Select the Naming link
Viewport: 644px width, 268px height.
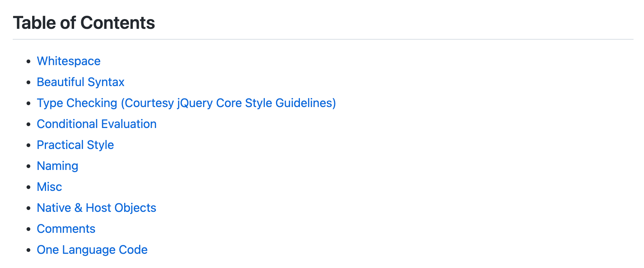tap(58, 166)
